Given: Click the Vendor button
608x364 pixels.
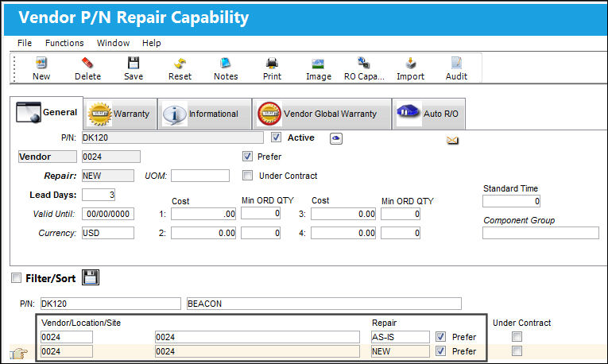Looking at the screenshot, I should pyautogui.click(x=48, y=157).
